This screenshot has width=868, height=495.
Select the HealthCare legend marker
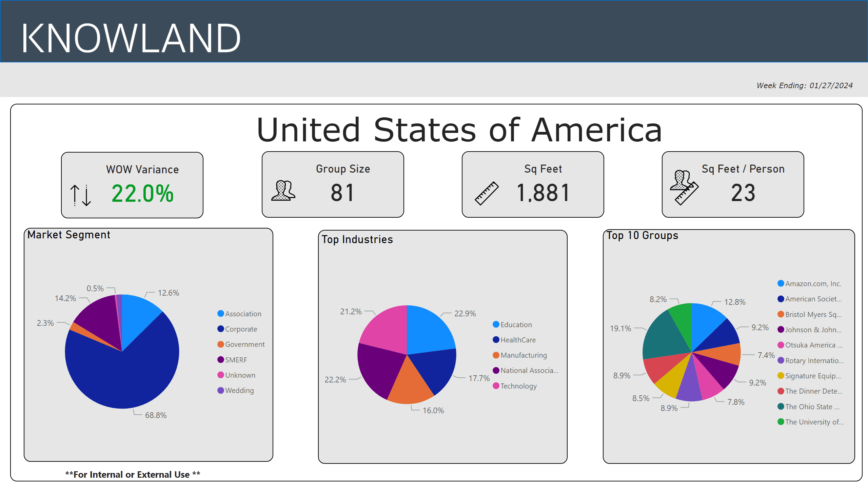point(496,340)
